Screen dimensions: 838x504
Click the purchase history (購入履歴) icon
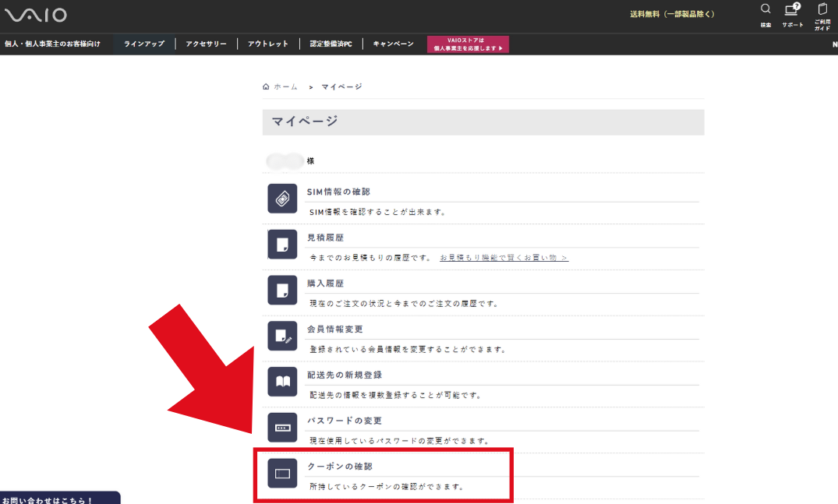point(282,290)
